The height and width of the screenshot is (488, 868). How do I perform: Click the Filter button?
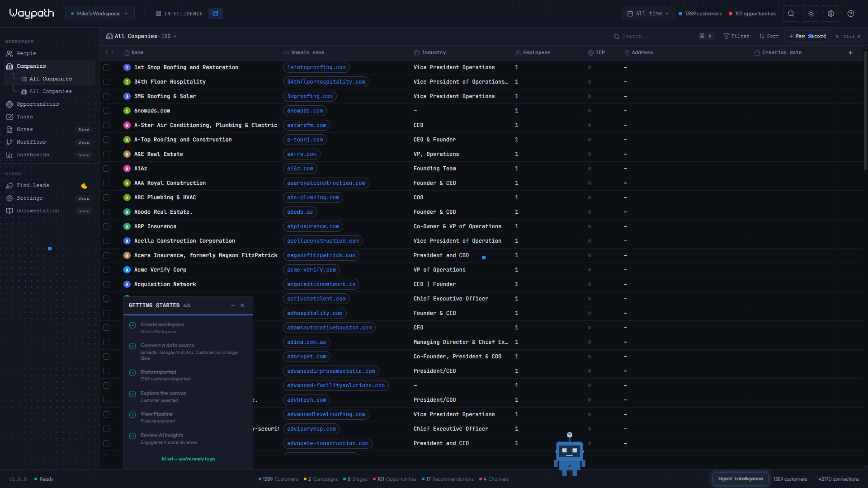click(736, 36)
